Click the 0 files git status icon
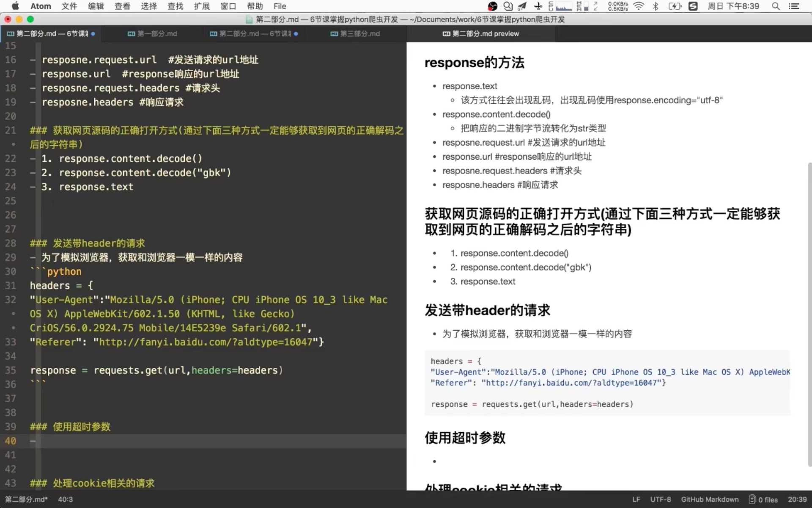 763,500
